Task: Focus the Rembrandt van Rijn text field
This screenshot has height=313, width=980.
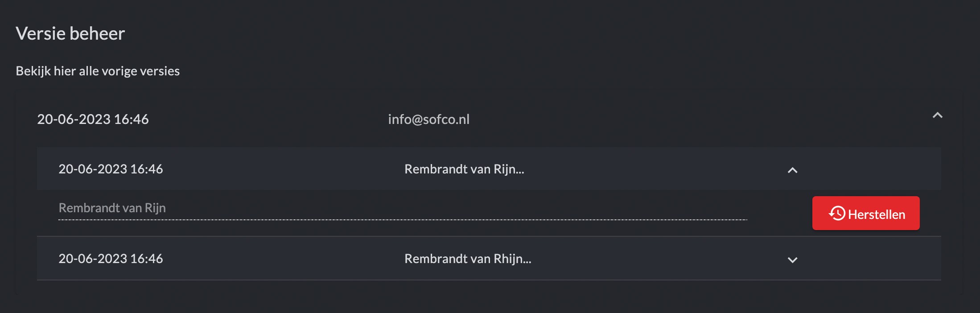Action: click(x=401, y=208)
